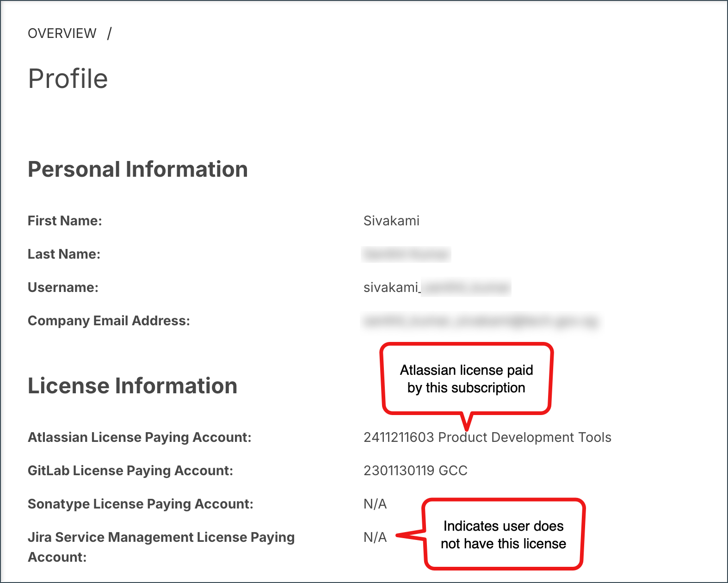Select the Personal Information heading
The width and height of the screenshot is (728, 583).
point(138,169)
